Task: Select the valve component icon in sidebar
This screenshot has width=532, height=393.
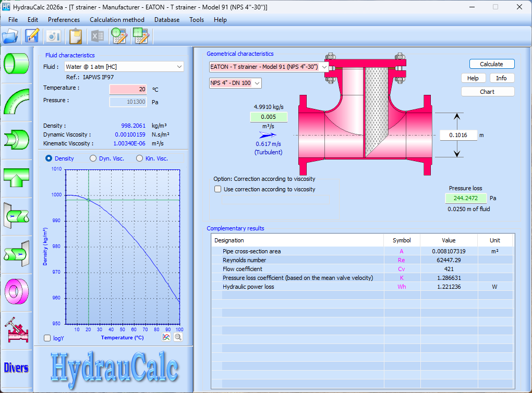Action: [x=17, y=329]
